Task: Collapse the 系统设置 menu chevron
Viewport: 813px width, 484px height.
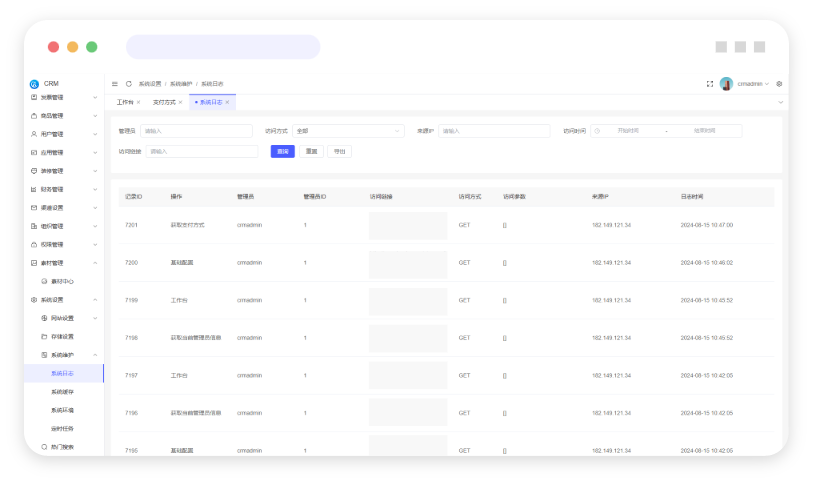Action: [95, 300]
